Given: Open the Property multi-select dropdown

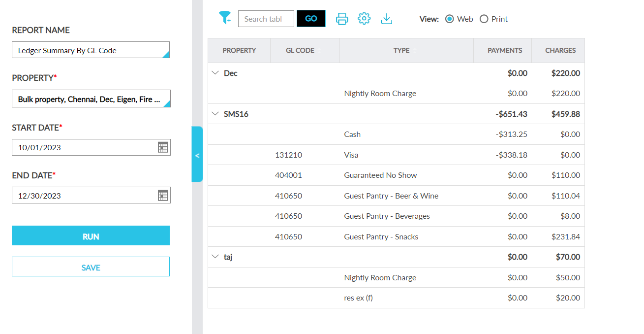Looking at the screenshot, I should point(91,99).
